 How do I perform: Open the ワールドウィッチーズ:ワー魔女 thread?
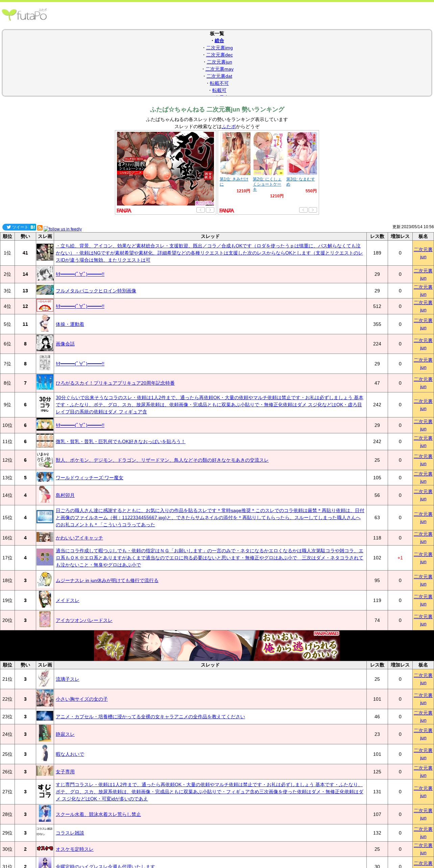click(90, 478)
